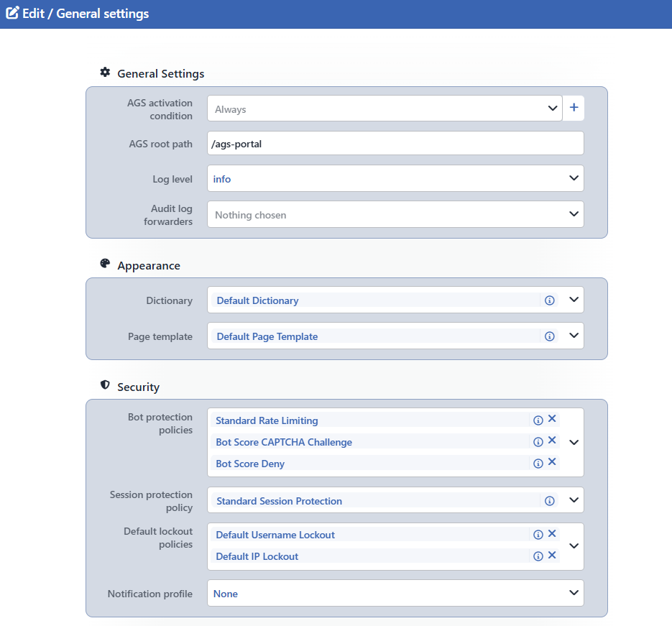Open the Standard Rate Limiting link
This screenshot has width=672, height=626.
click(x=267, y=420)
